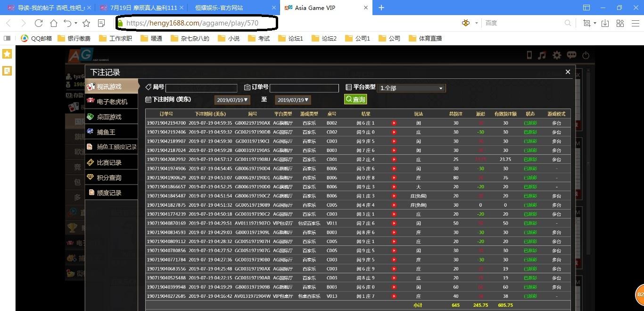Play replay for order 190719040272685
Viewport: 644px width, 311px height.
tap(394, 296)
